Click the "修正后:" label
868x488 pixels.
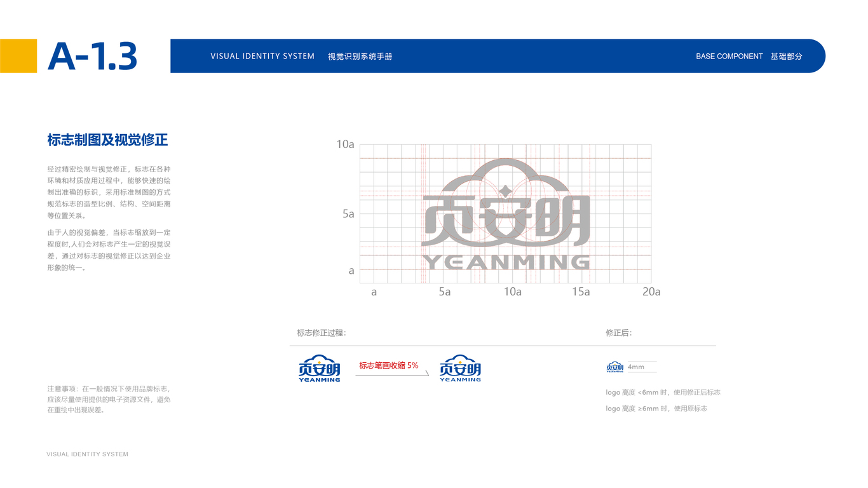(619, 333)
